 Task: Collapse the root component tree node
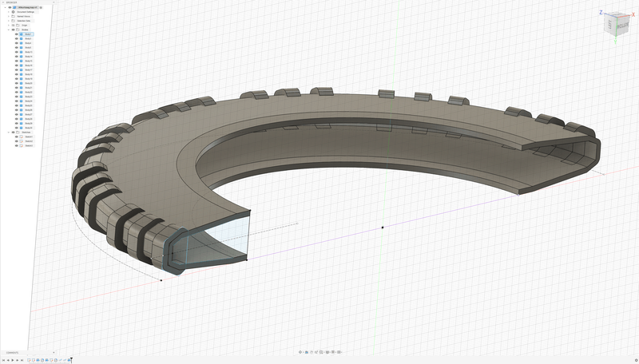5,7
